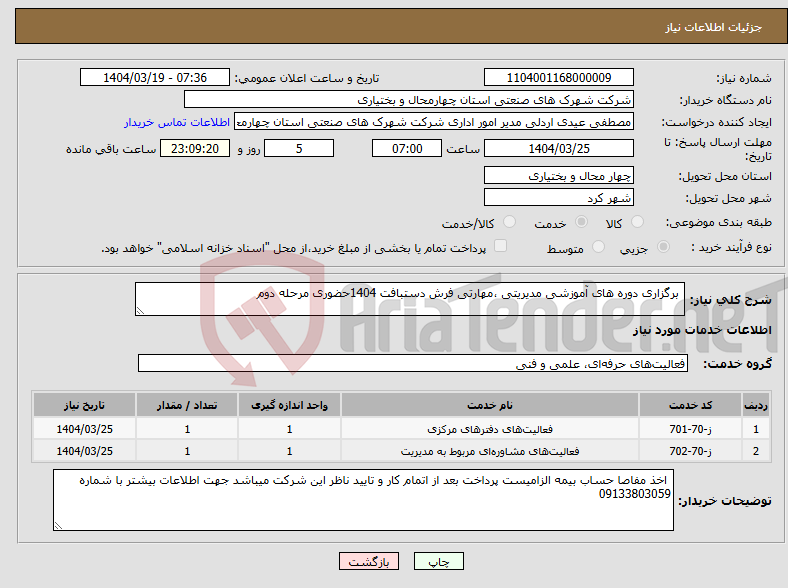Select the متوسط purchase type radio
The width and height of the screenshot is (788, 588).
598,247
